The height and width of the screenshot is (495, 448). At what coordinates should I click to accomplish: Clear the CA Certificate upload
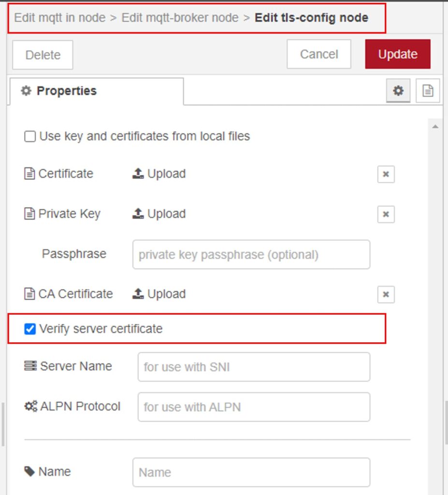click(385, 294)
